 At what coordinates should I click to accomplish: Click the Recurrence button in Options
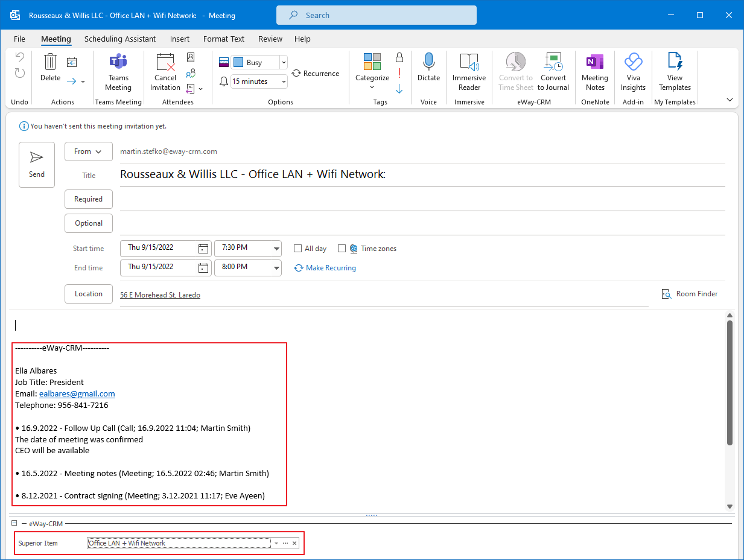tap(316, 74)
